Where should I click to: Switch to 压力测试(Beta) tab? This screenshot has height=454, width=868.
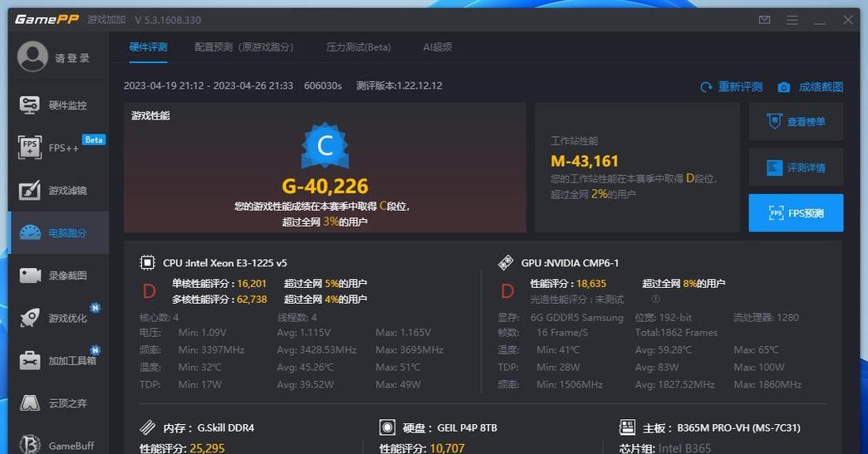(359, 47)
